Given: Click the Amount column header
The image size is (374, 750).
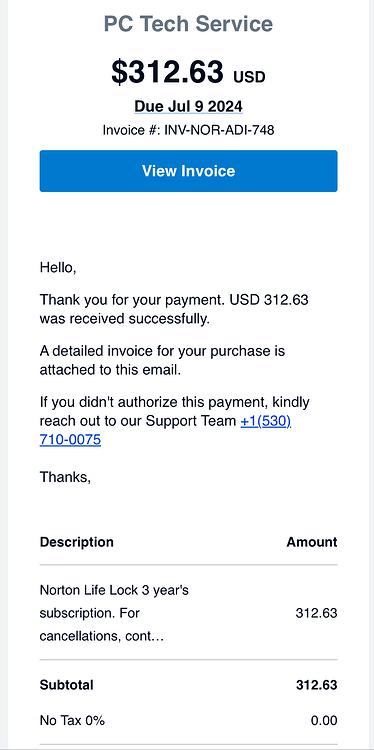Looking at the screenshot, I should point(312,542).
